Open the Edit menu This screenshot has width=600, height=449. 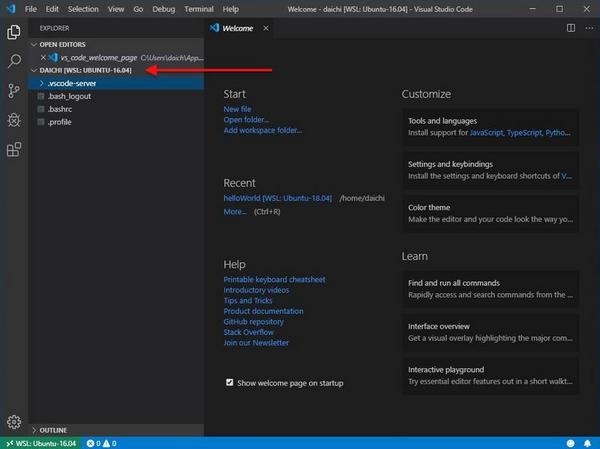pos(52,9)
